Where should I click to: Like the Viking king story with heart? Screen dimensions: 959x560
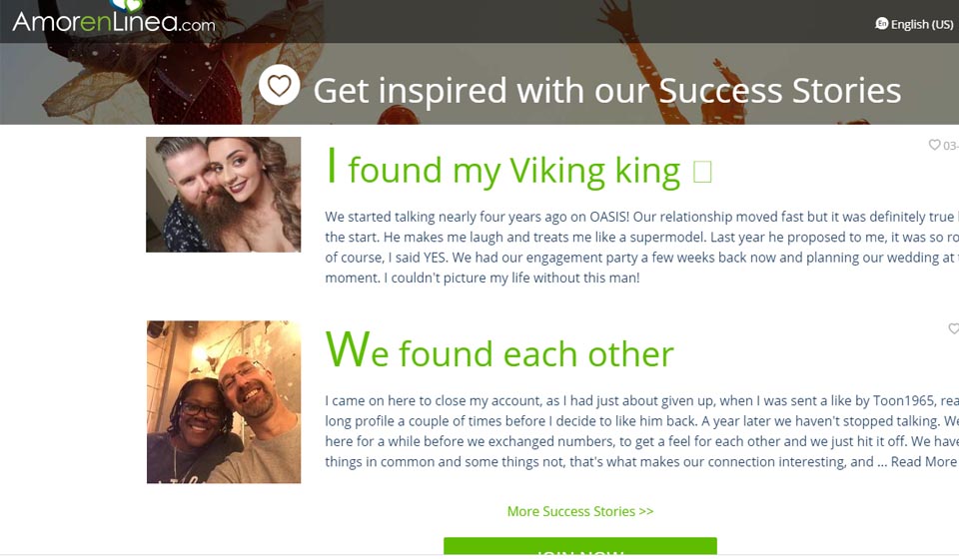[x=934, y=145]
